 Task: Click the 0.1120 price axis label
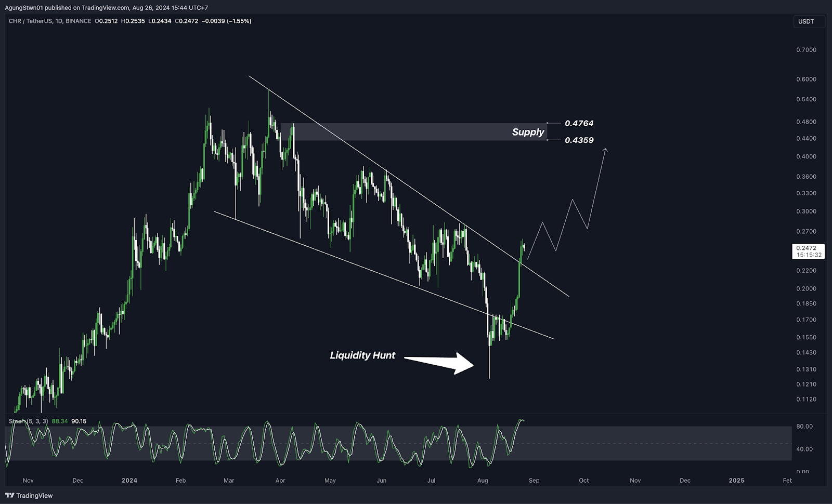806,400
